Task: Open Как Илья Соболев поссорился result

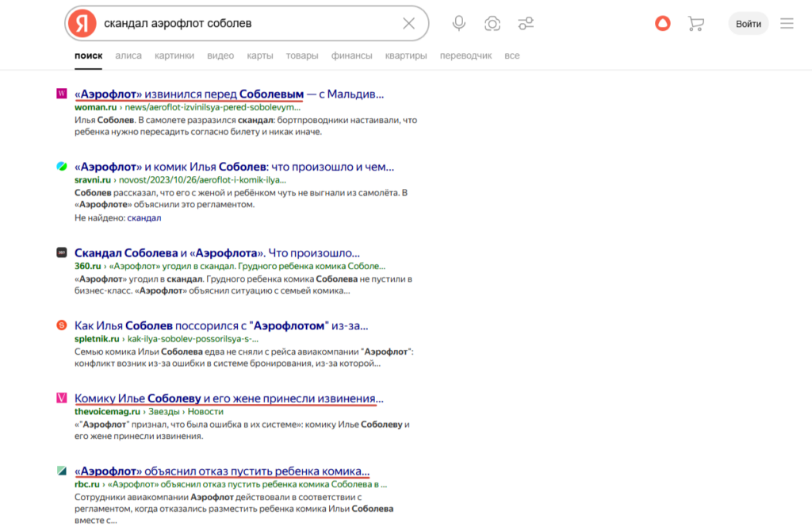Action: point(221,325)
